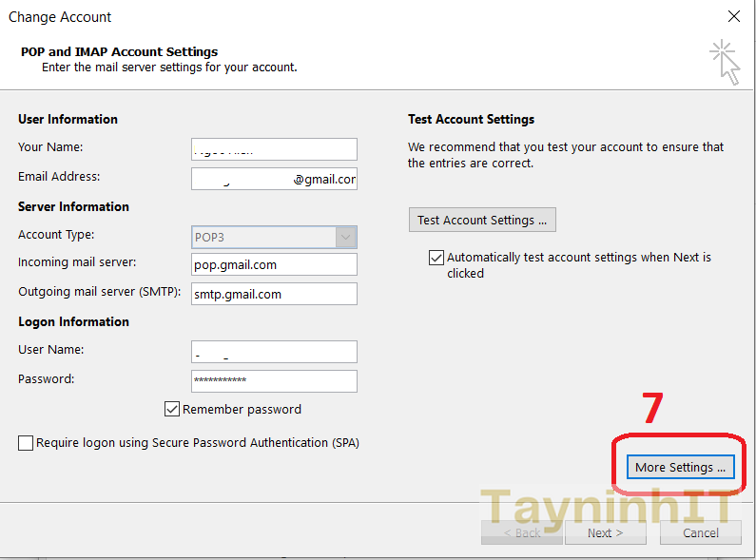Enable Require logon using Secure Password Authentication
The height and width of the screenshot is (560, 756).
coord(26,443)
